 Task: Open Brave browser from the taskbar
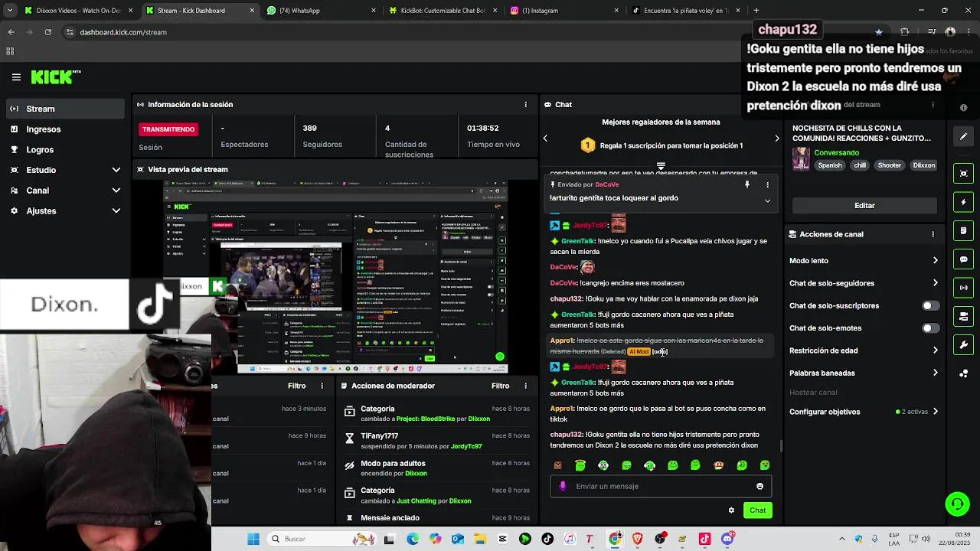point(637,539)
